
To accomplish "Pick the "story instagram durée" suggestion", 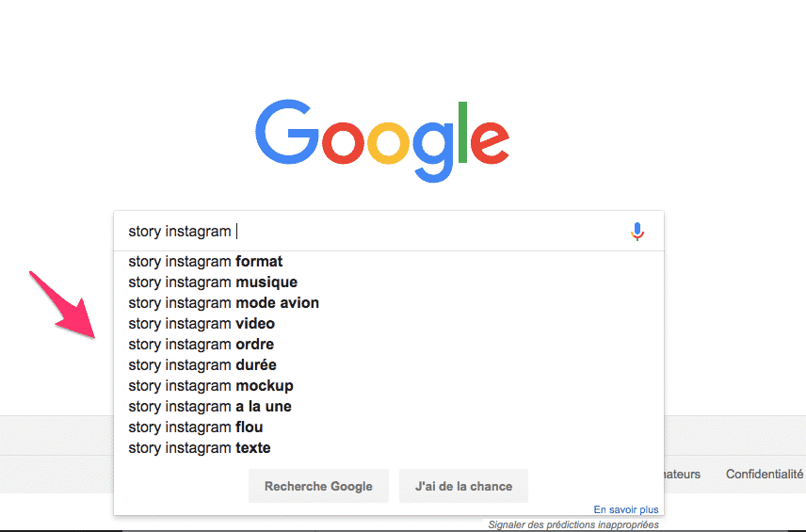I will point(202,365).
